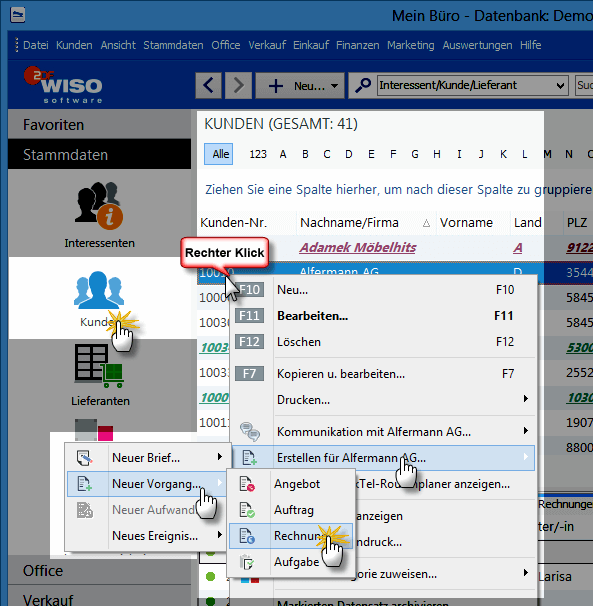Filter customers by 123

tap(258, 154)
